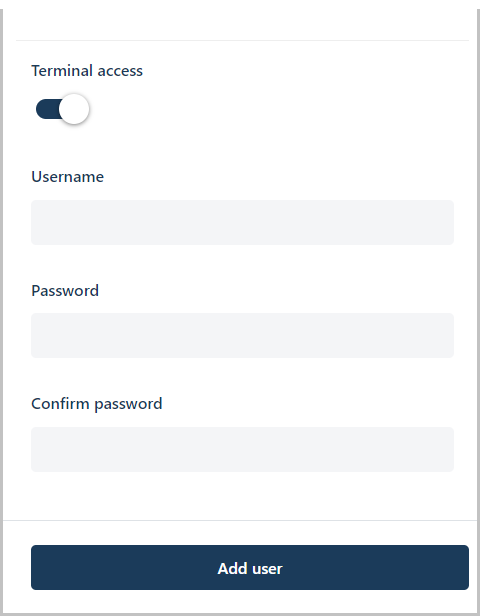
Task: Click the dark blue Add user bar
Action: pyautogui.click(x=250, y=567)
